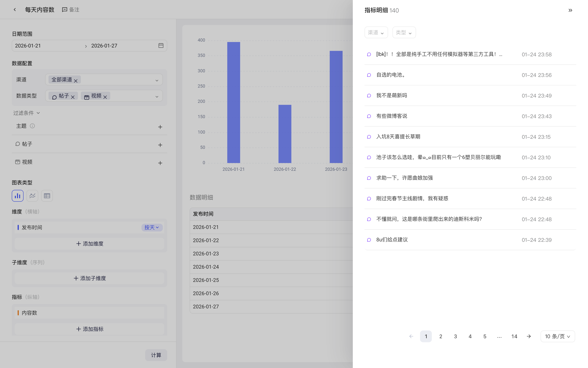Select the 2026-01-24 table row
The height and width of the screenshot is (368, 588).
click(271, 267)
